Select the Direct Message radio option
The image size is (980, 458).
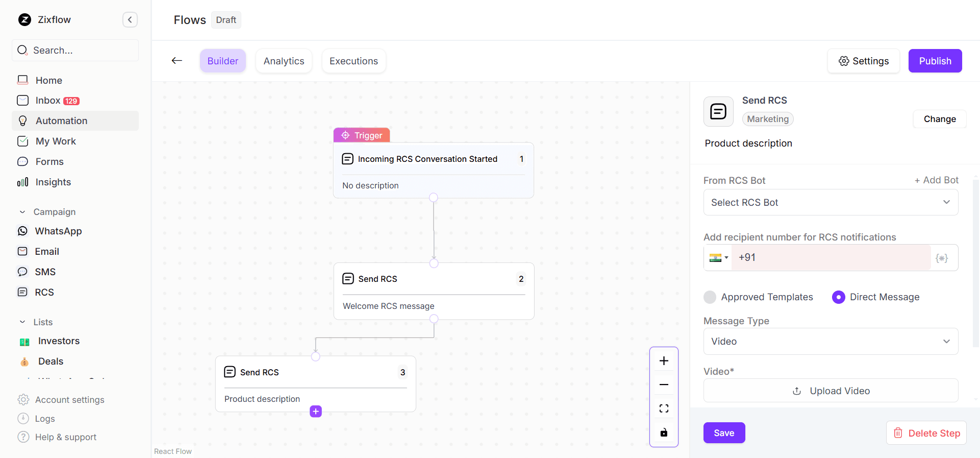click(839, 297)
